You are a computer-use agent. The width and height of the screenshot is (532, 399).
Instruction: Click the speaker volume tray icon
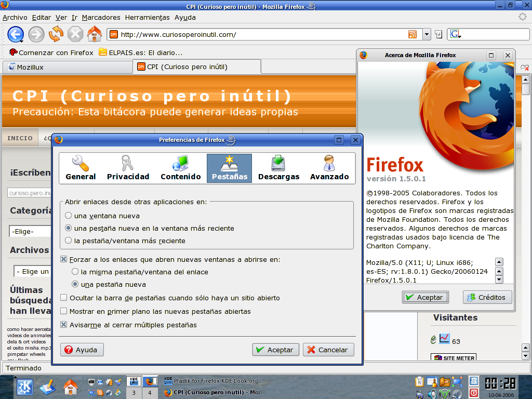432,394
